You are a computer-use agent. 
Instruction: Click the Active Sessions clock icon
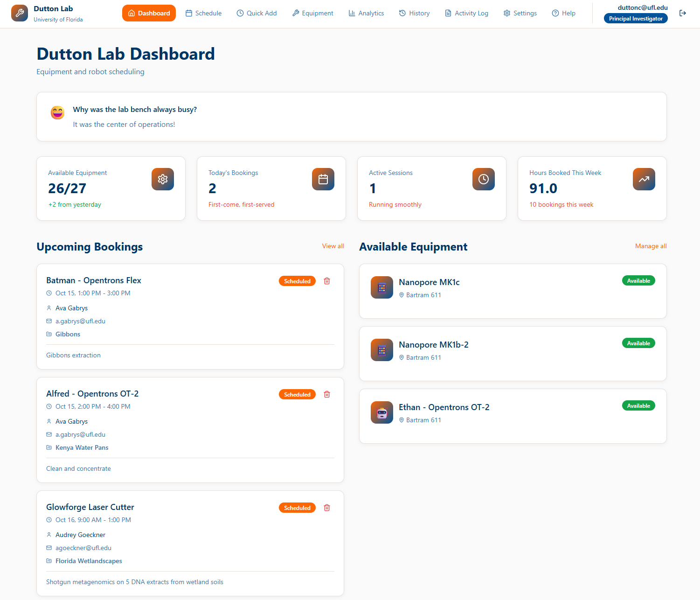click(484, 179)
